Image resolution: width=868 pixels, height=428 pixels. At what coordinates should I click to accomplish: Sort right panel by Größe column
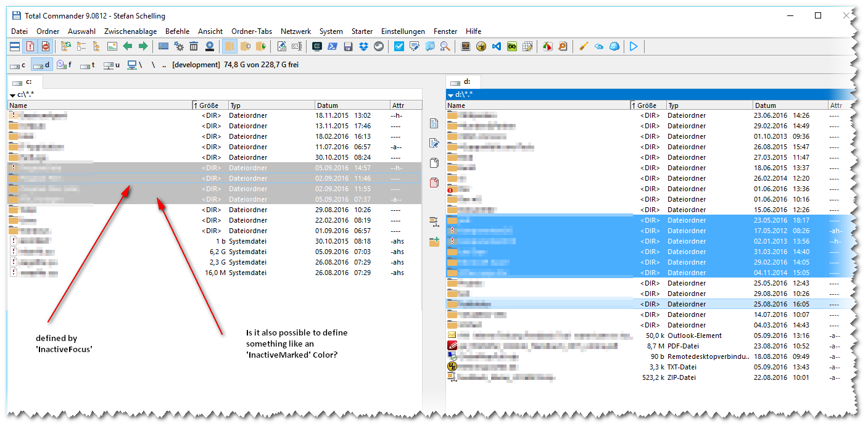click(649, 105)
